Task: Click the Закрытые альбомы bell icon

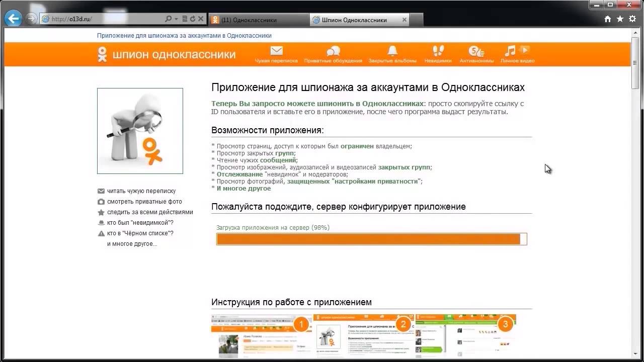Action: coord(392,50)
